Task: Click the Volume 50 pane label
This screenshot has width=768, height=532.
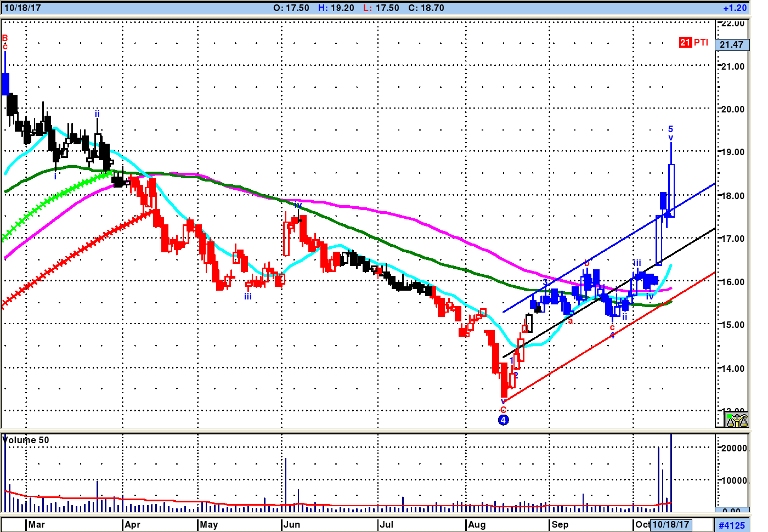Action: (26, 440)
